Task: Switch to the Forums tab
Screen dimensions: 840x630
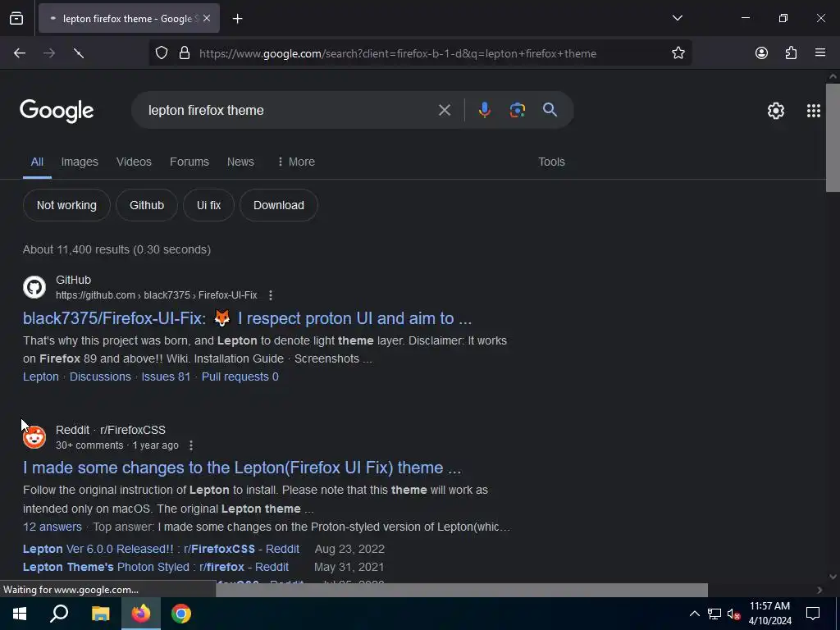Action: tap(189, 162)
